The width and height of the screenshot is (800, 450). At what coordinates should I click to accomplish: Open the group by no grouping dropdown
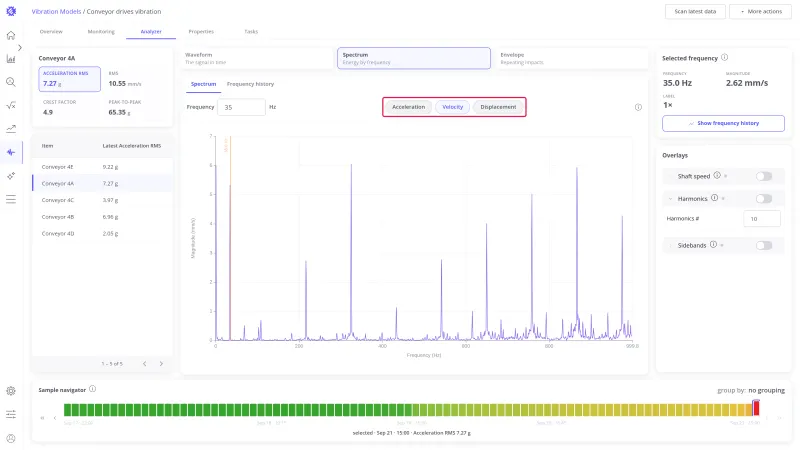coord(766,390)
